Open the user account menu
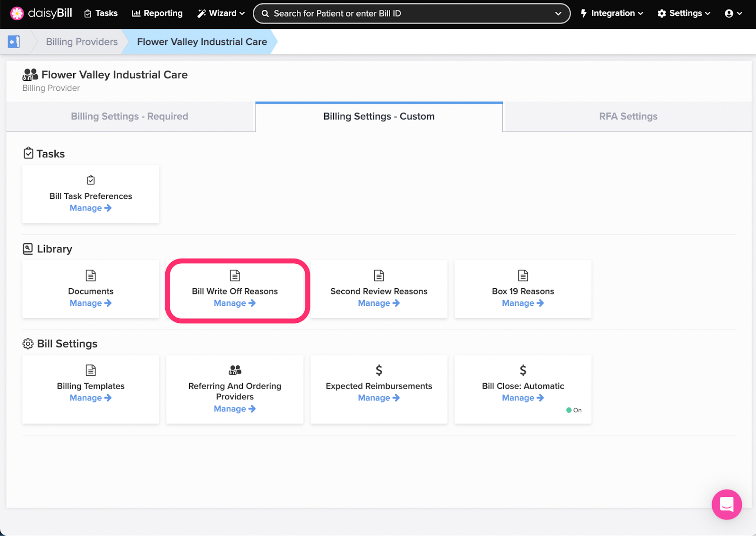756x536 pixels. (x=733, y=13)
